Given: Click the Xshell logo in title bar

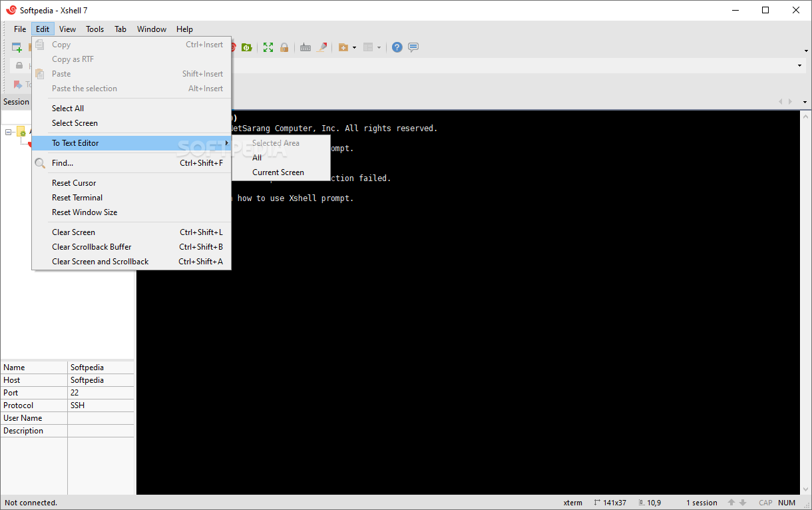Looking at the screenshot, I should tap(11, 10).
